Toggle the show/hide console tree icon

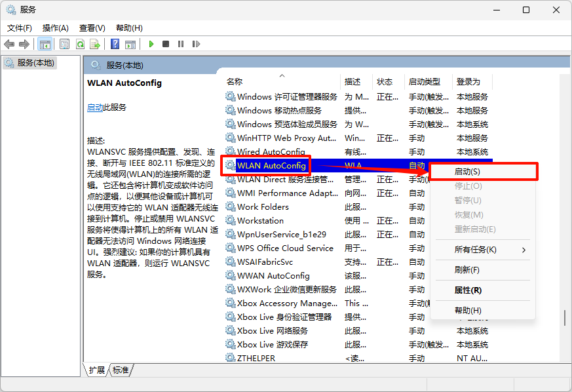pos(45,44)
